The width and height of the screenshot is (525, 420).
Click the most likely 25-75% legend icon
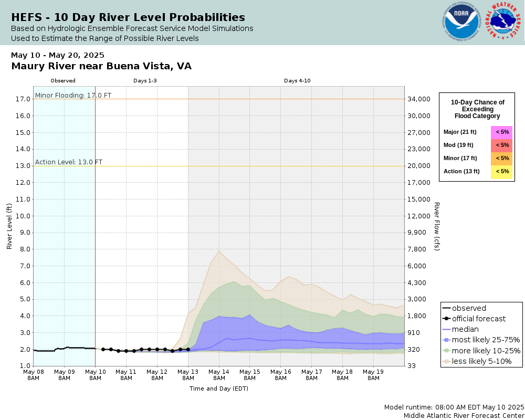[x=446, y=340]
